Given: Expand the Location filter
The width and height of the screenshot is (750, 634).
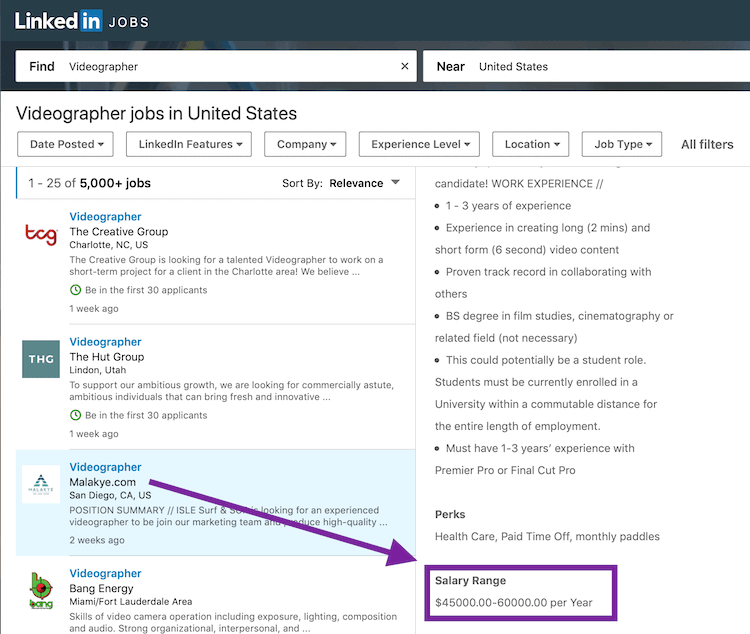Looking at the screenshot, I should (531, 144).
